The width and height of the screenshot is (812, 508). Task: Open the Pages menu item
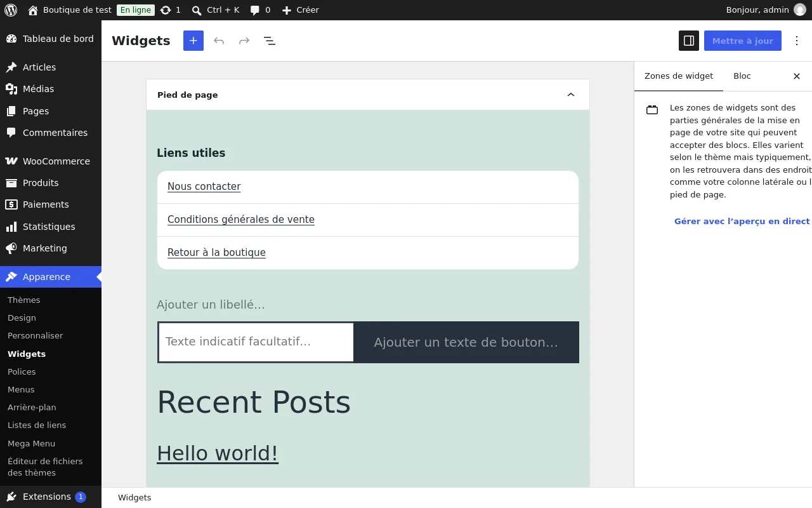tap(51, 111)
